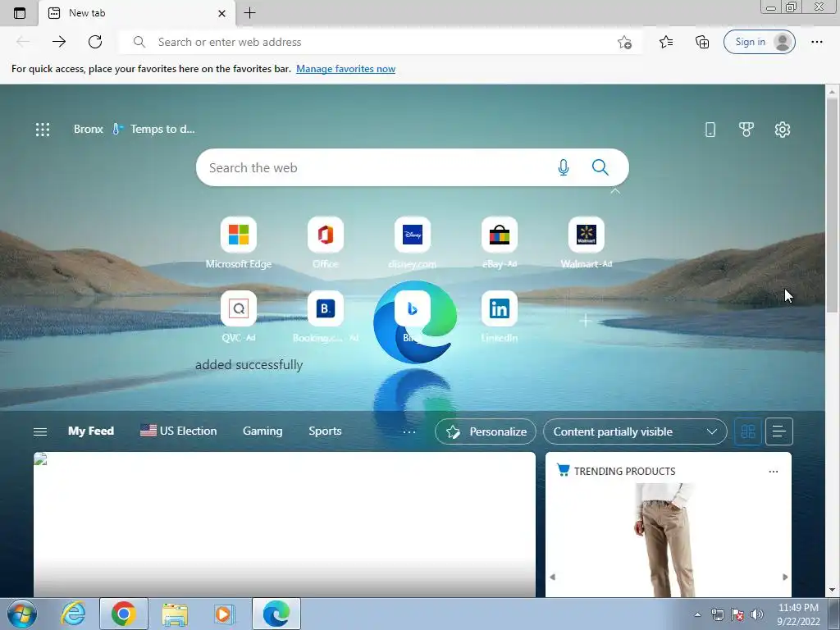840x630 pixels.
Task: Add a new quick link site
Action: pyautogui.click(x=586, y=321)
